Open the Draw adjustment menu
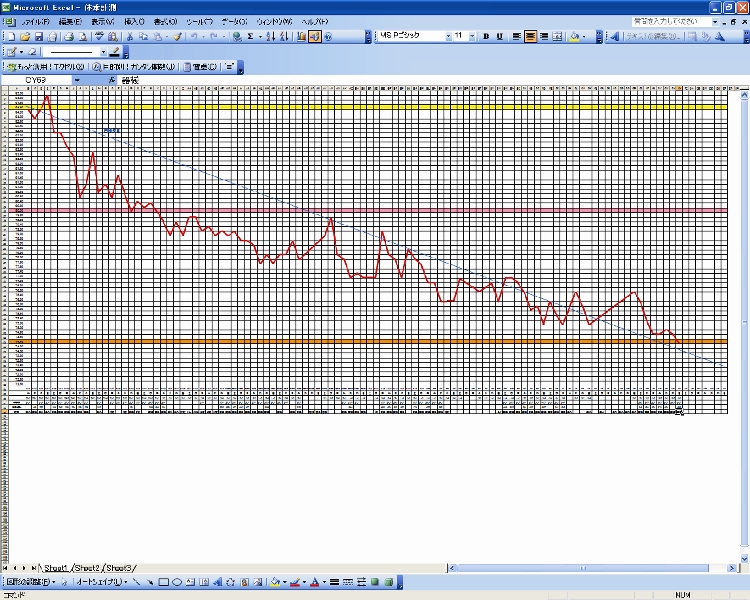The image size is (750, 600). tap(31, 582)
